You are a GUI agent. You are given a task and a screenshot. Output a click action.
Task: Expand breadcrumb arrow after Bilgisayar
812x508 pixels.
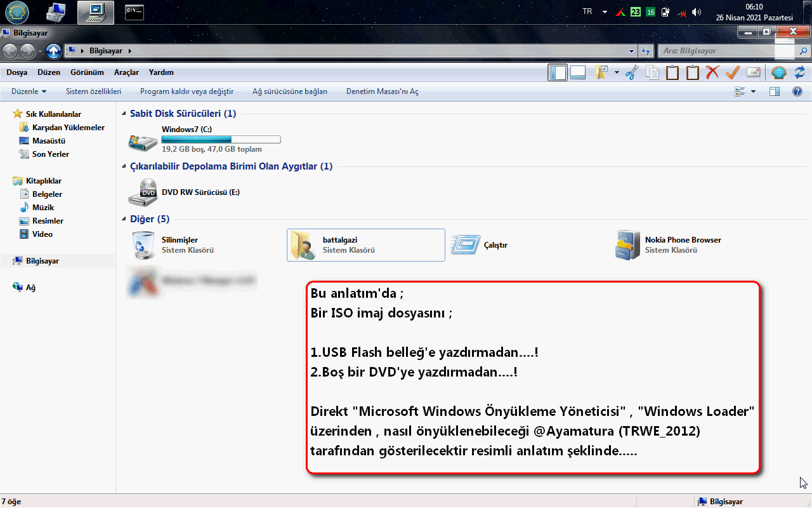tap(130, 51)
